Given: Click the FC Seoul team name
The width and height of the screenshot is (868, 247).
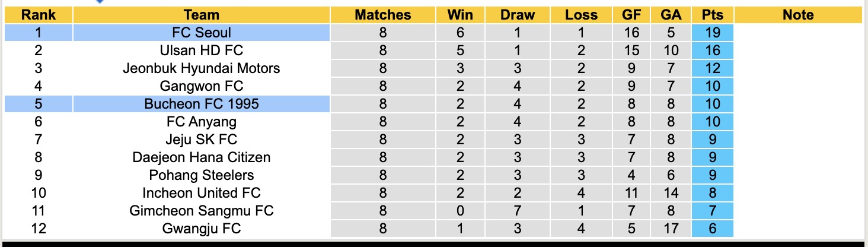Looking at the screenshot, I should click(x=202, y=33).
